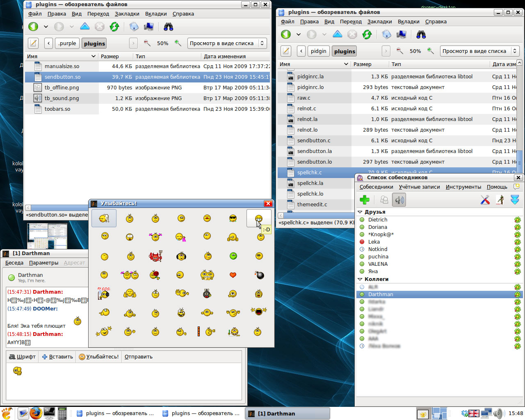
Task: Zoom out in left file browser
Action: point(147,43)
